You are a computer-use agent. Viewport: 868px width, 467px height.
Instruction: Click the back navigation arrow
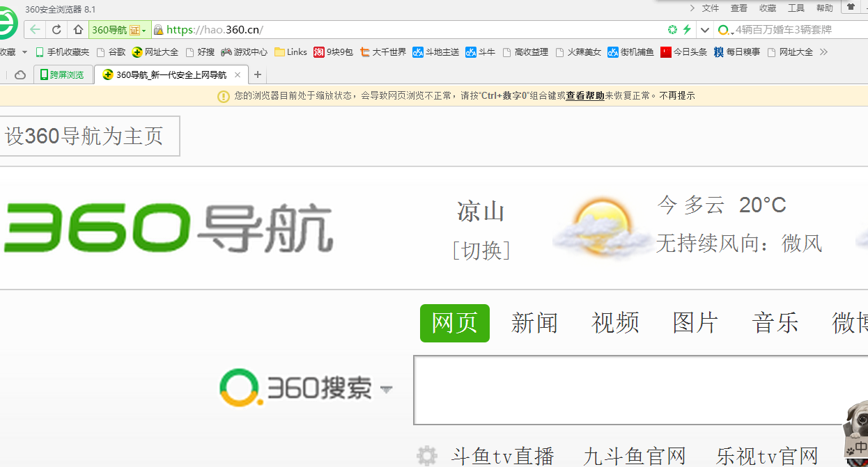pos(35,30)
